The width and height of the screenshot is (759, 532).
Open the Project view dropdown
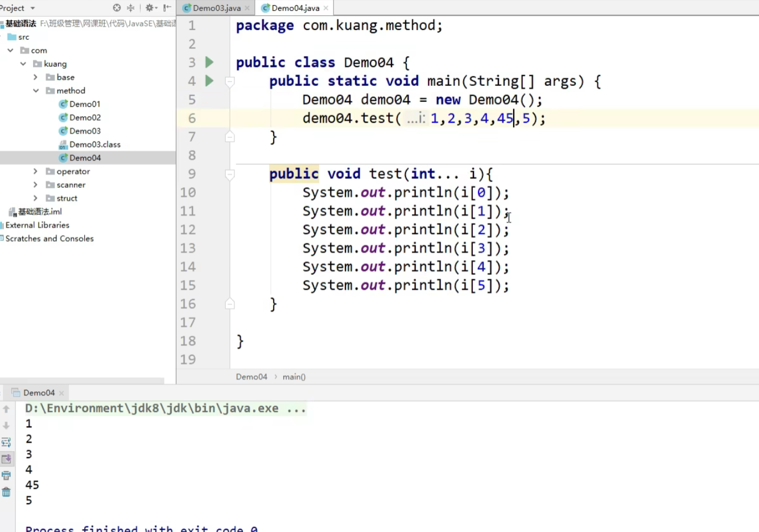32,8
